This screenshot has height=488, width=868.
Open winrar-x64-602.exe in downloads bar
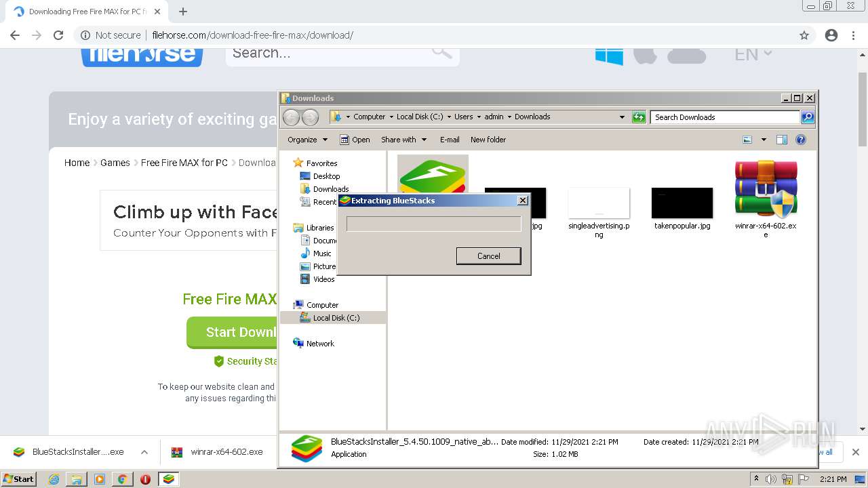coord(218,452)
